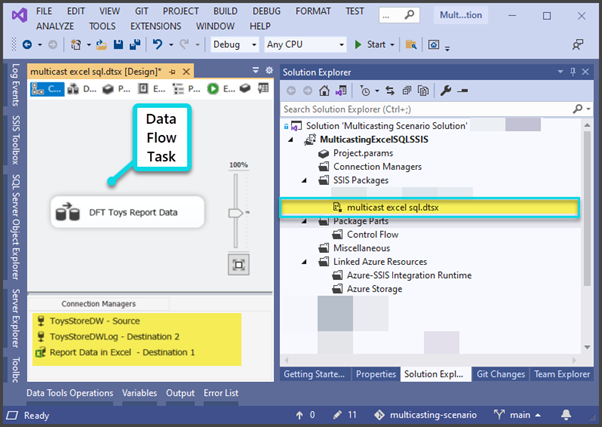The width and height of the screenshot is (602, 427).
Task: Open the Any CPU platform dropdown
Action: pos(306,45)
